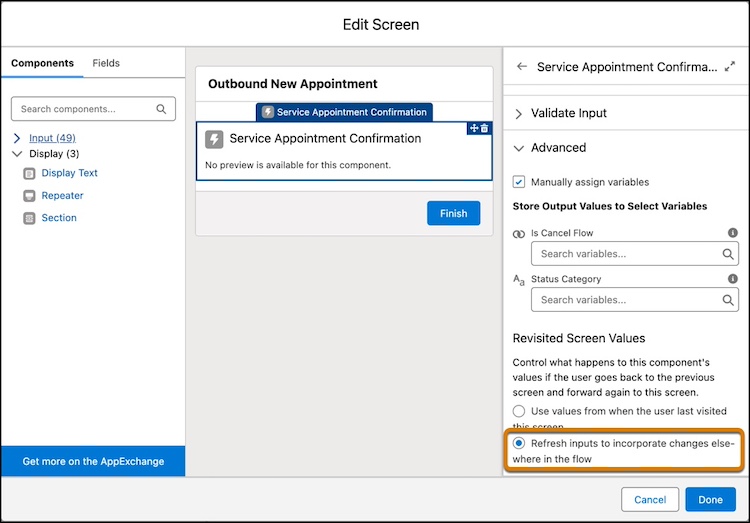Viewport: 750px width, 523px height.
Task: Delete the Service Appointment Confirmation component via trash icon
Action: coord(485,128)
